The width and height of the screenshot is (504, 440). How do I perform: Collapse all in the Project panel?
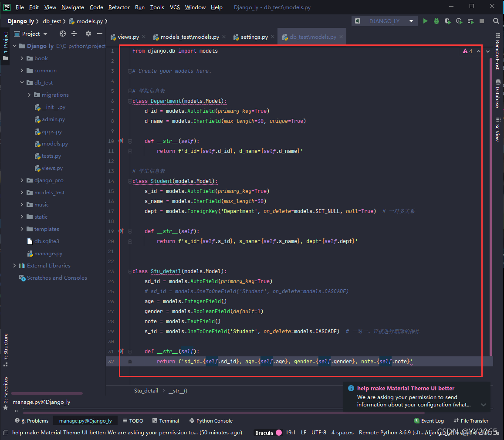point(74,34)
